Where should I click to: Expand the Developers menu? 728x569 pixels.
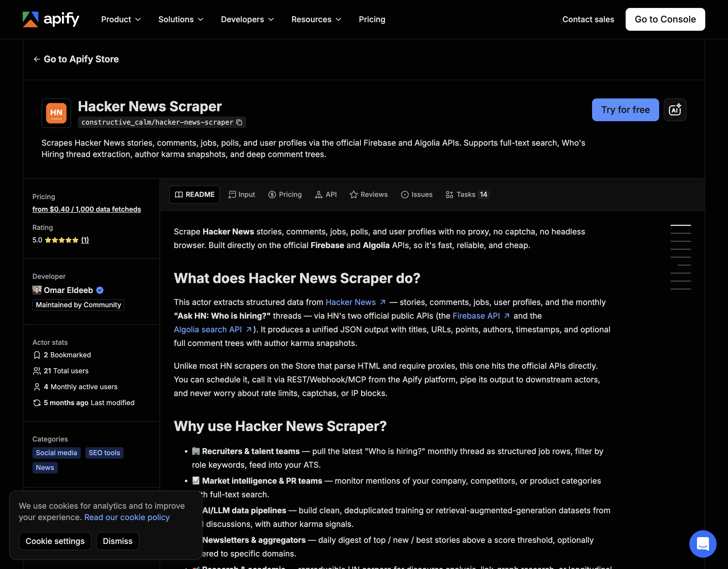(247, 19)
